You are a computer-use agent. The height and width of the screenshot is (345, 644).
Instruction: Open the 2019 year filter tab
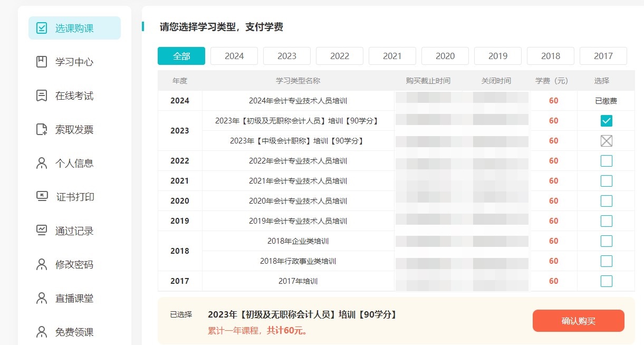497,55
